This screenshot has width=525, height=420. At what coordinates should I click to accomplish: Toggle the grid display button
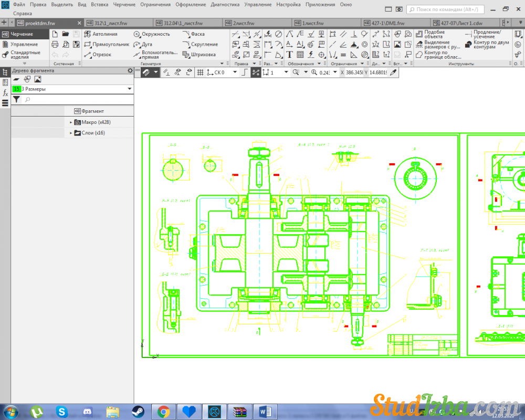200,72
